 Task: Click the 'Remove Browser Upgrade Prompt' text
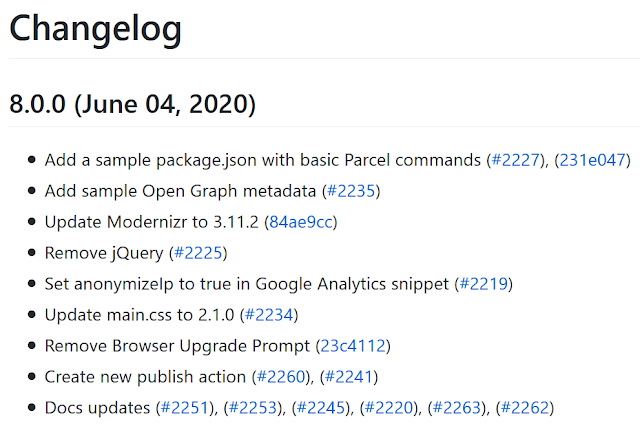point(178,346)
